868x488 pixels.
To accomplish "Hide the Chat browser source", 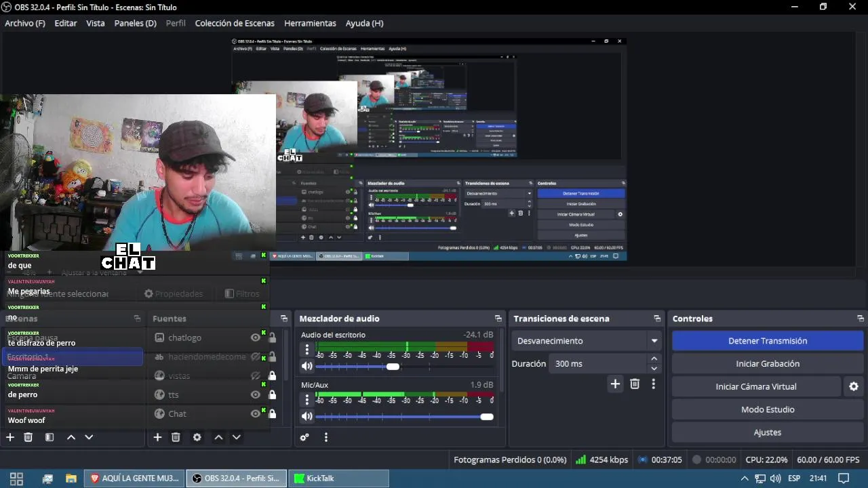I will click(x=256, y=413).
